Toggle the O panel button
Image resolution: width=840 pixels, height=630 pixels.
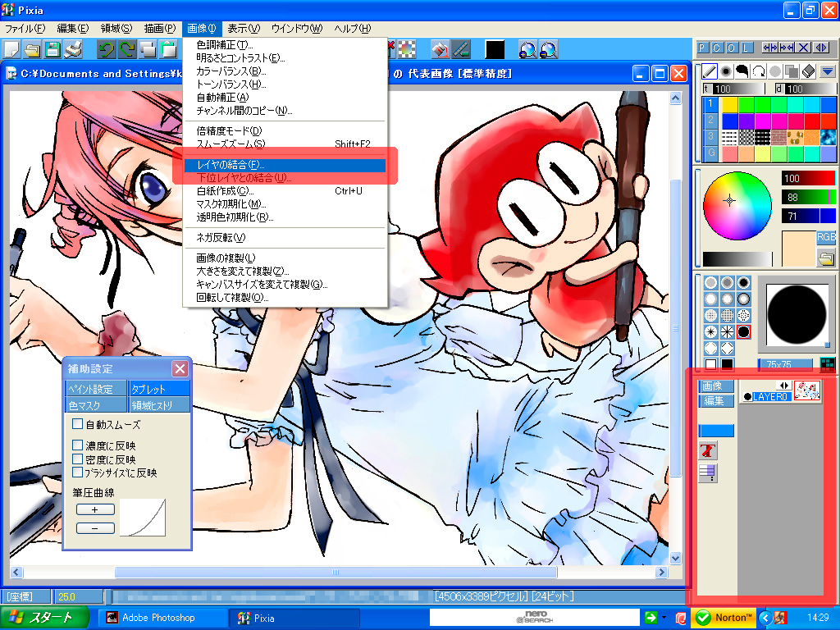click(731, 48)
